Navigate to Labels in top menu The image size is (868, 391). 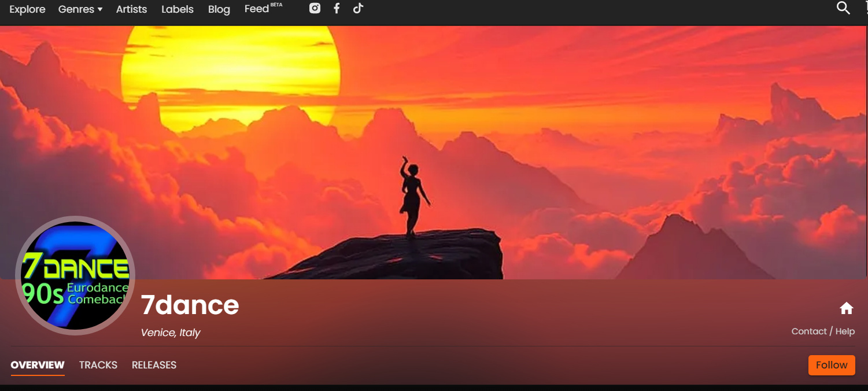click(x=177, y=9)
